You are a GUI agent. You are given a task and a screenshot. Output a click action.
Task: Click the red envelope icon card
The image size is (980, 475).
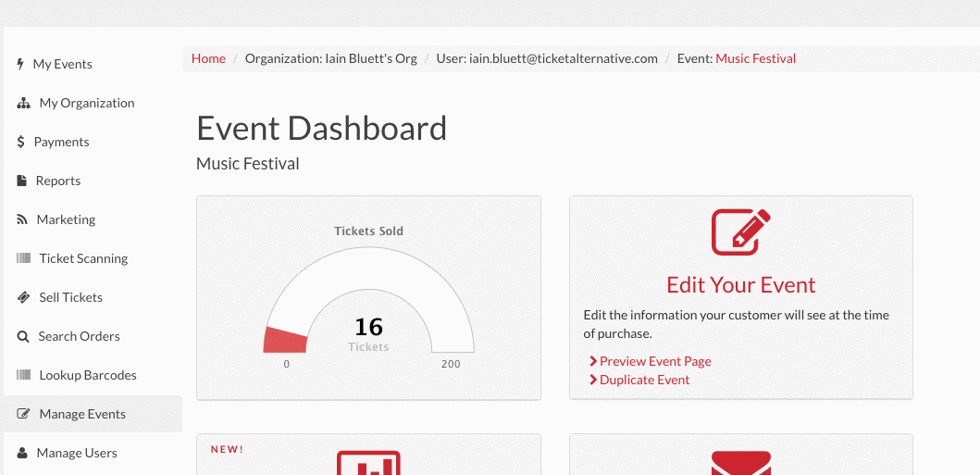coord(741,463)
